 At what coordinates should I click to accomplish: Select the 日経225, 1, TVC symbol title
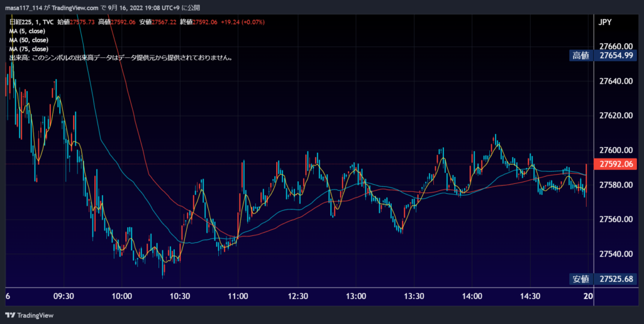point(31,22)
